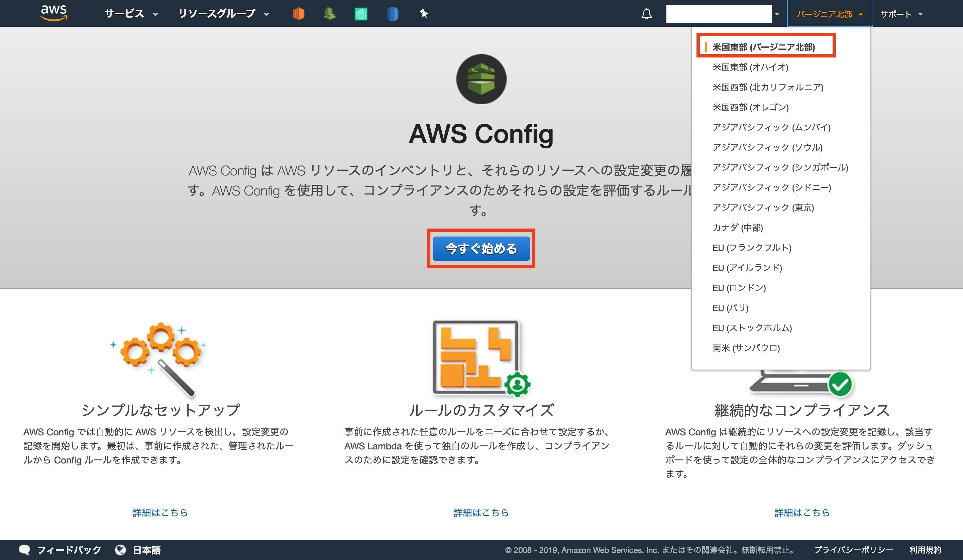Click the laptop with green checkmark illustration

point(802,384)
